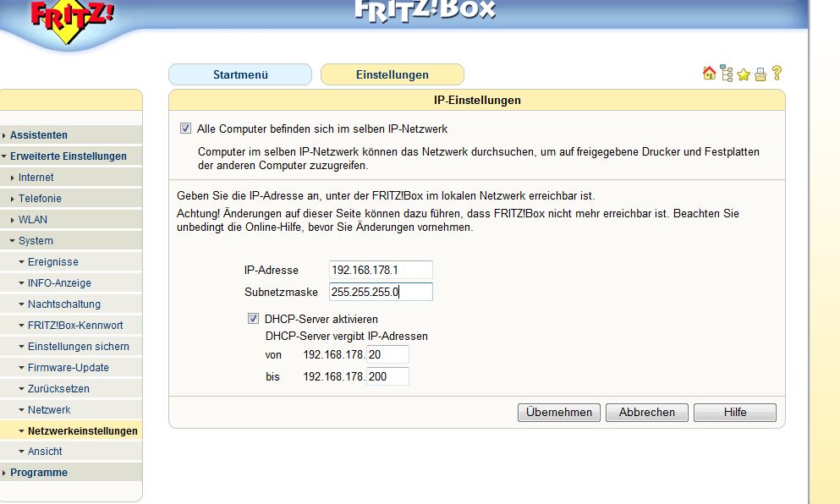Click the Abbrechen button
Image resolution: width=840 pixels, height=504 pixels.
[x=646, y=413]
